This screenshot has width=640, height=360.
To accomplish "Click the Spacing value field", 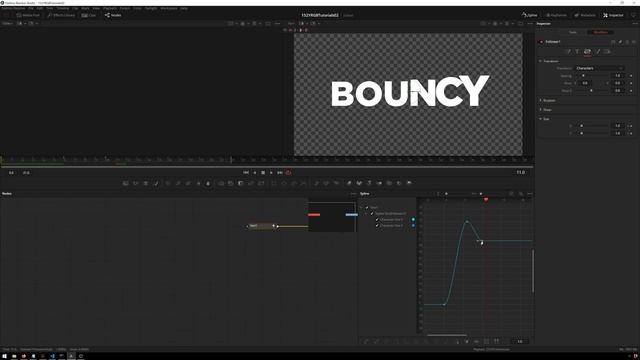I will [x=618, y=76].
